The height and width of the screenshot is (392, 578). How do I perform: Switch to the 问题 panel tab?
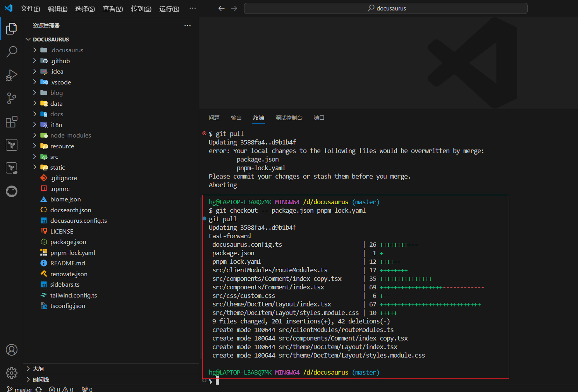point(214,118)
